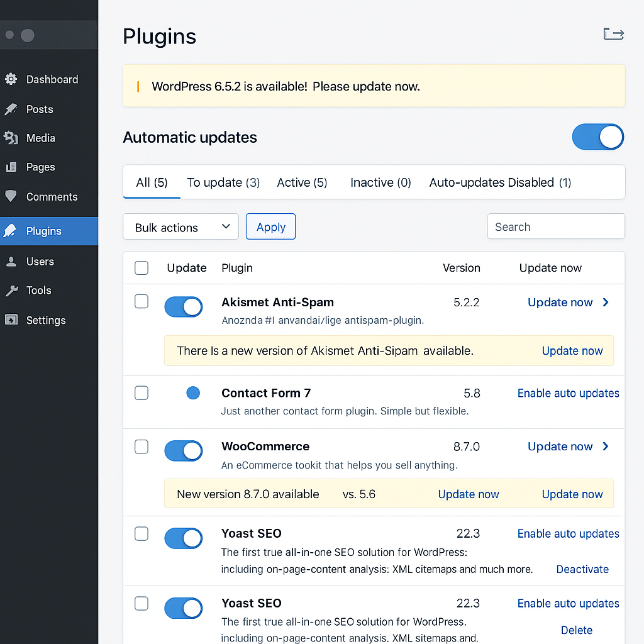Check the WooCommerce row checkbox
The image size is (644, 644).
coord(142,447)
